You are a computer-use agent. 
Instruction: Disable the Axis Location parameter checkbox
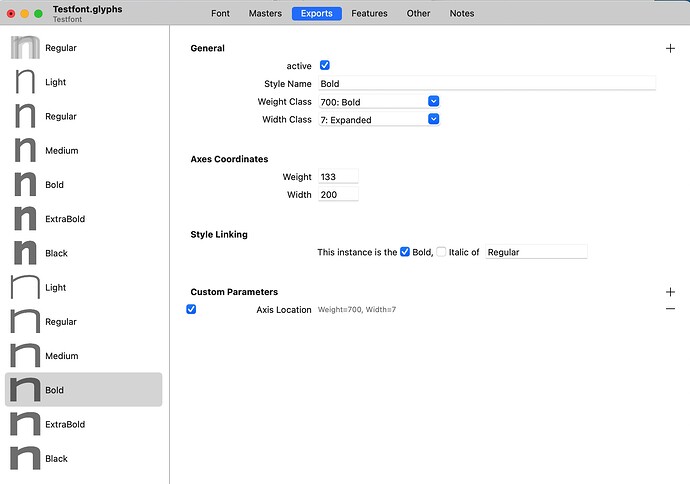point(191,309)
